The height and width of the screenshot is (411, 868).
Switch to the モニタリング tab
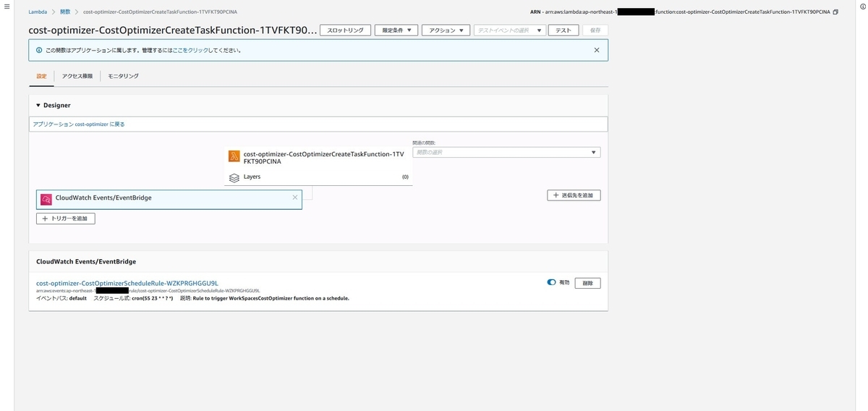(x=124, y=76)
